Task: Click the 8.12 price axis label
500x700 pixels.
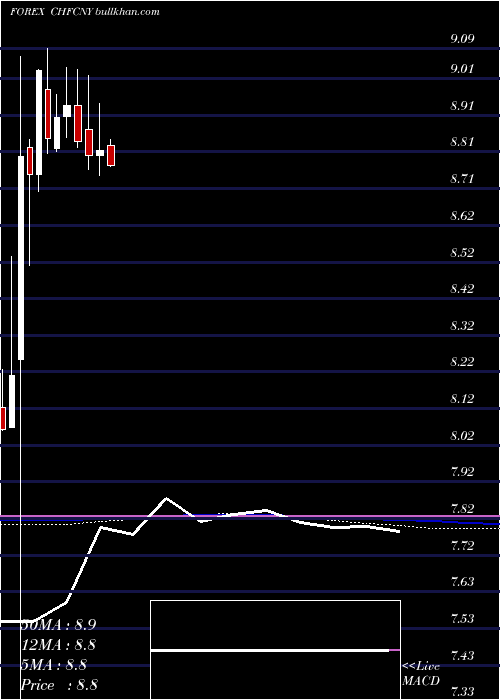Action: [x=462, y=399]
